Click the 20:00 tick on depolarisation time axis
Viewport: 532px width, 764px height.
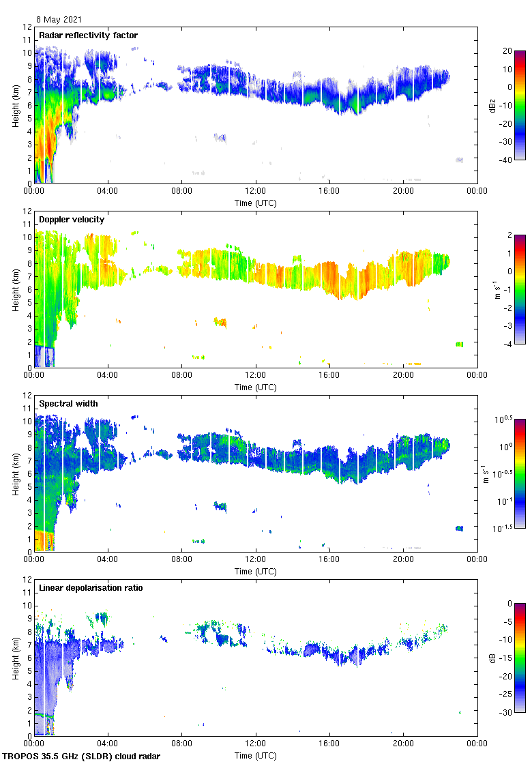tap(403, 744)
